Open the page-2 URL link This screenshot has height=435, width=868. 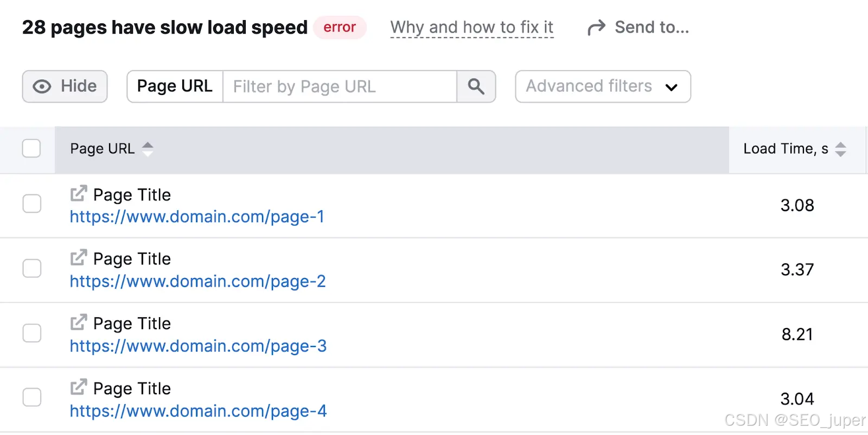click(197, 281)
